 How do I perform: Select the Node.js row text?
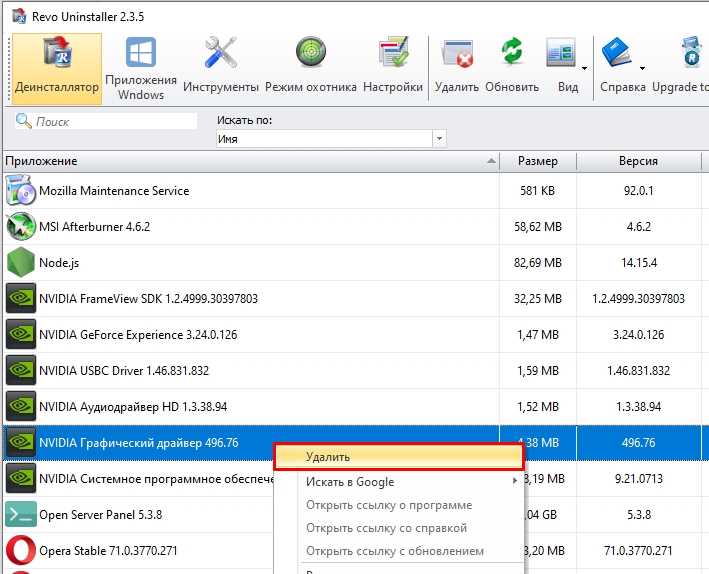coord(59,263)
